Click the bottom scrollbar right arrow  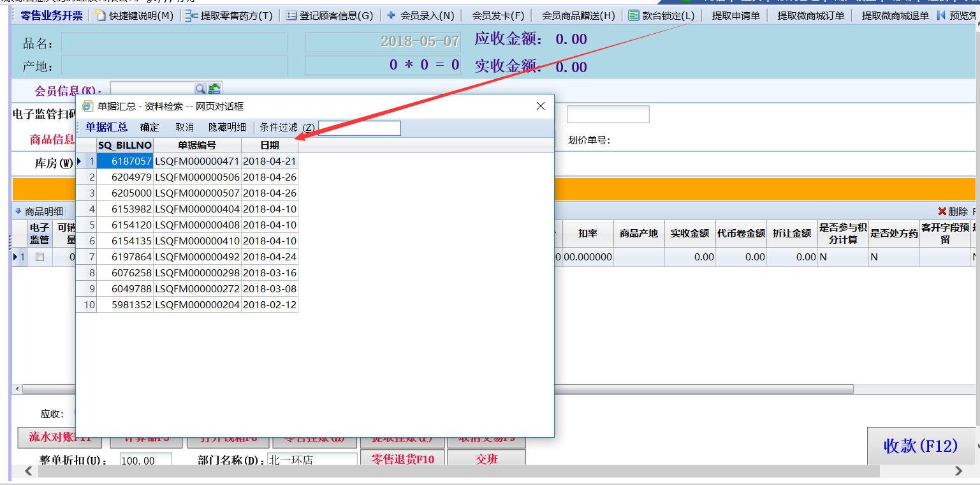point(958,471)
